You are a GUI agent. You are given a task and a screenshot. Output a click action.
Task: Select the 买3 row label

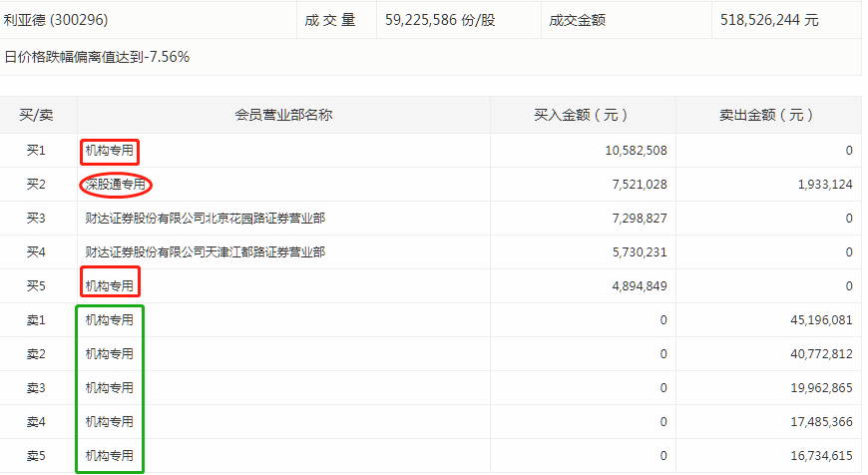[36, 219]
